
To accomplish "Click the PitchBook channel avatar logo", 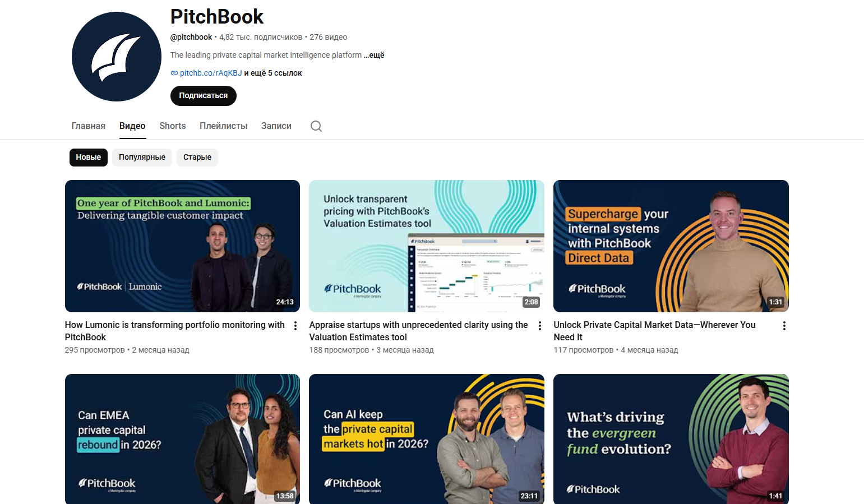I will point(117,57).
